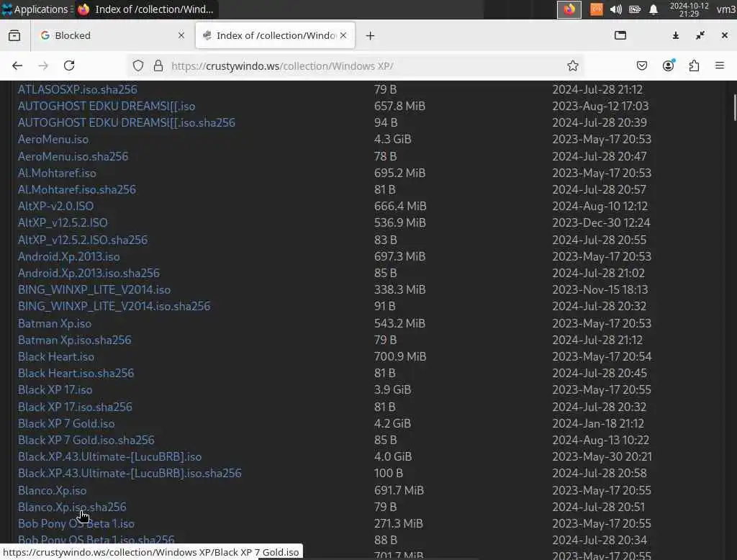Image resolution: width=737 pixels, height=560 pixels.
Task: Click the orange tray application icon
Action: [x=597, y=9]
